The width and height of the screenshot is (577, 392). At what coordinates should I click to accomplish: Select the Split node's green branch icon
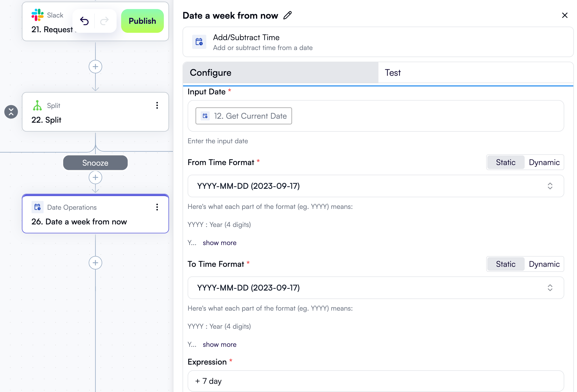pyautogui.click(x=38, y=105)
